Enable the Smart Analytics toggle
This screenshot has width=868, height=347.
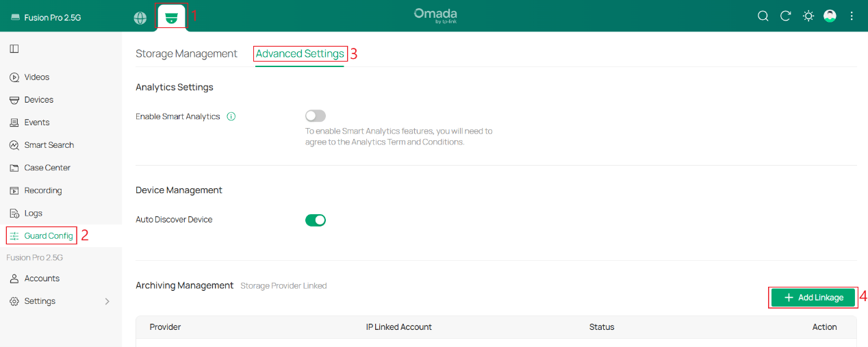tap(316, 116)
